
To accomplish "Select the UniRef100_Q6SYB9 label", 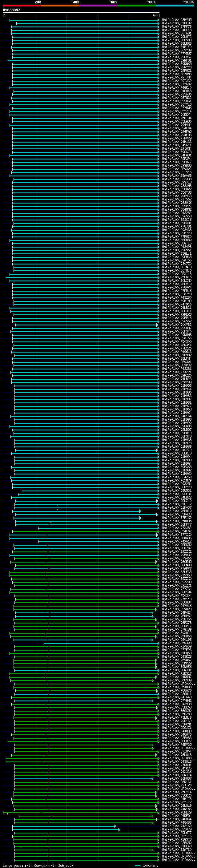I will pyautogui.click(x=177, y=50).
